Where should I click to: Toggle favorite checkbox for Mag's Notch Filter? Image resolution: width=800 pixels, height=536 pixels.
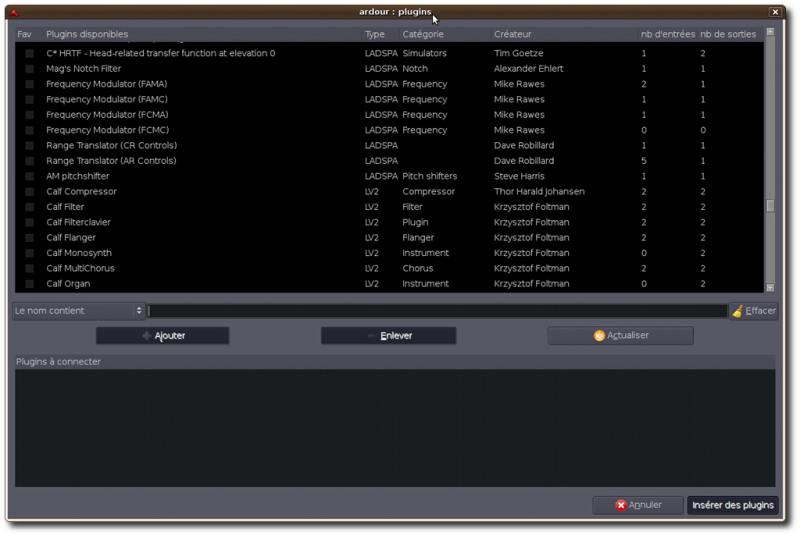(x=30, y=69)
